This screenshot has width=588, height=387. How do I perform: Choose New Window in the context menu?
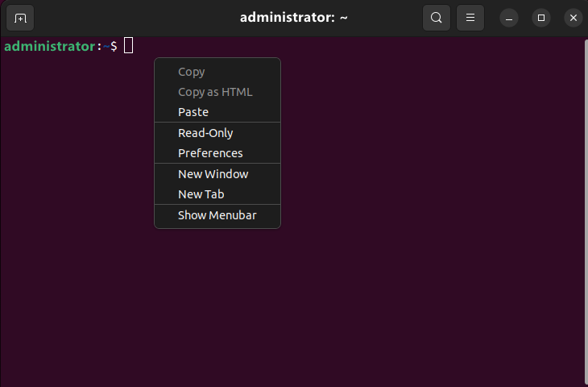coord(213,174)
